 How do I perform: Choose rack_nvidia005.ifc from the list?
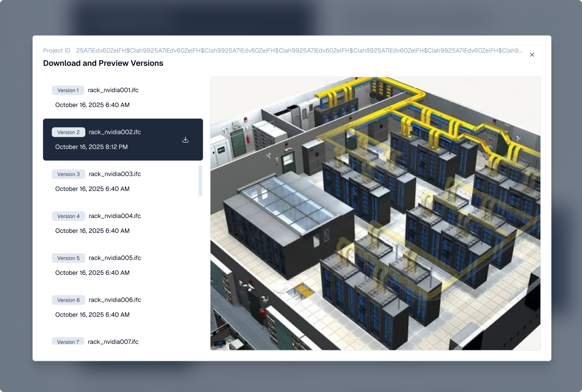pyautogui.click(x=114, y=258)
